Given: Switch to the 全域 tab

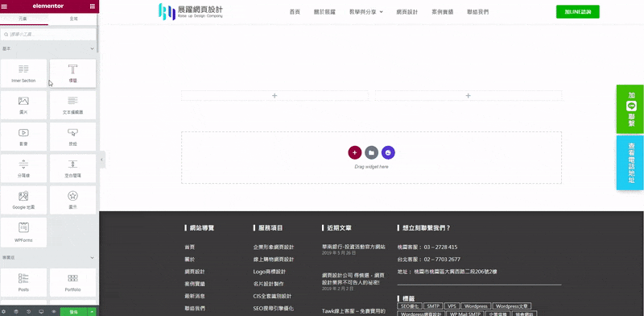Looking at the screenshot, I should tap(73, 19).
